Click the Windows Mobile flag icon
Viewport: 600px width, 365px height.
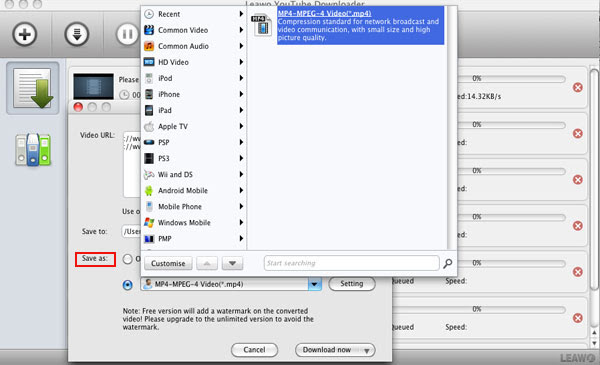coord(149,222)
